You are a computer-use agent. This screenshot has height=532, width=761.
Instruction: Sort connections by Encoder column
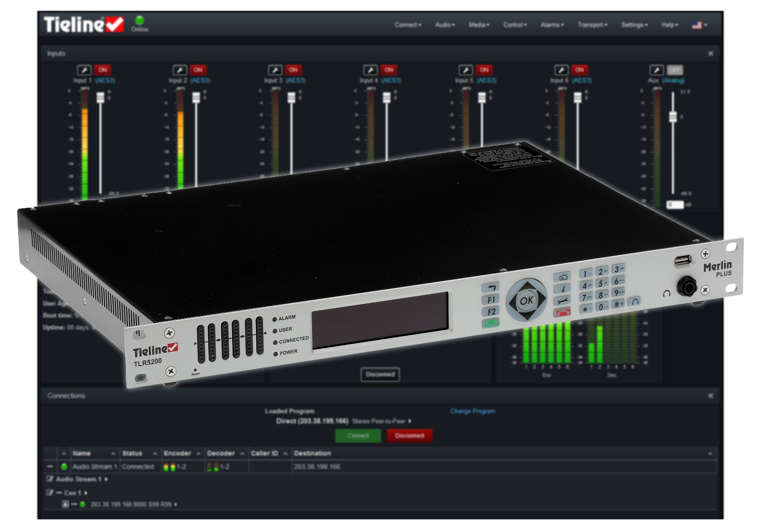[x=183, y=454]
